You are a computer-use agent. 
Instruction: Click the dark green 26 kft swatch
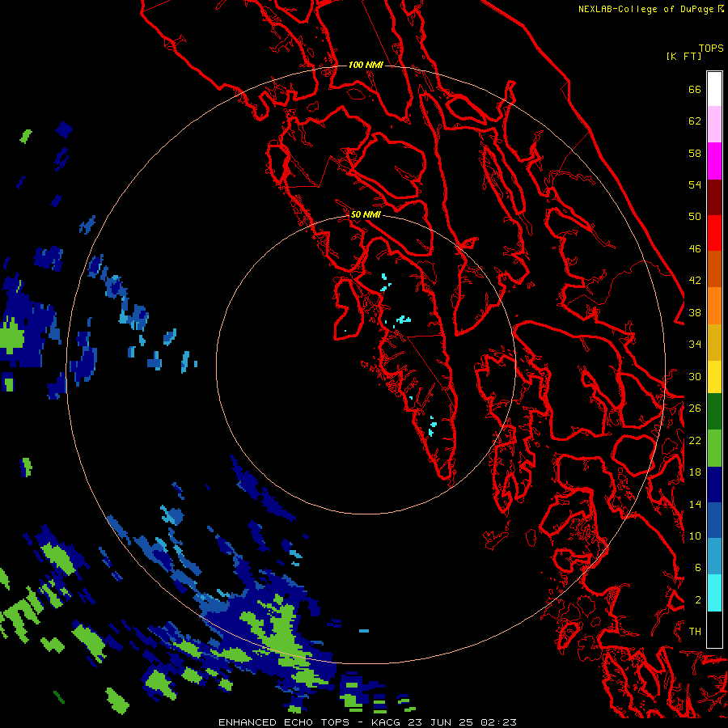714,412
